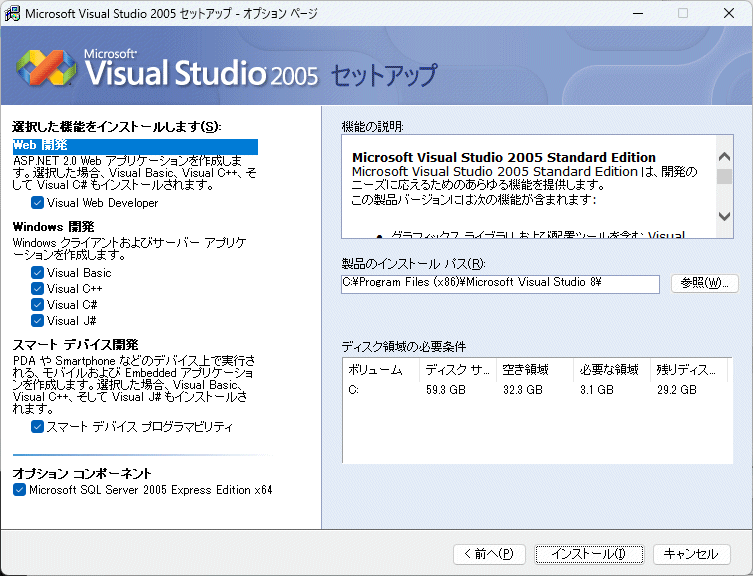Toggle the Visual Basic checkbox
The height and width of the screenshot is (576, 753).
point(37,273)
